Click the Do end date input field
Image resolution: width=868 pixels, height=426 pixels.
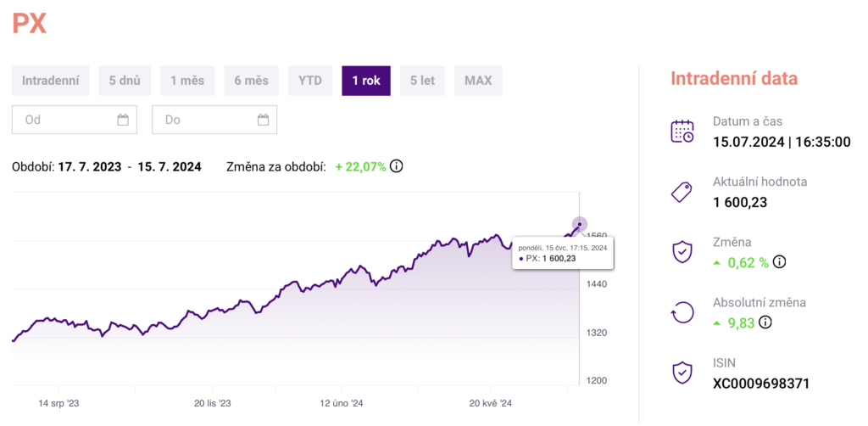[x=203, y=120]
